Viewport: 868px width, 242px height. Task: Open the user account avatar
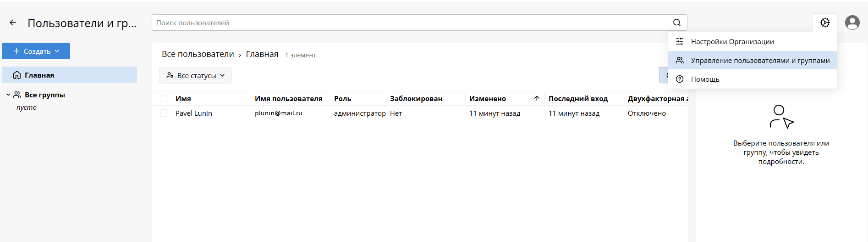click(852, 23)
